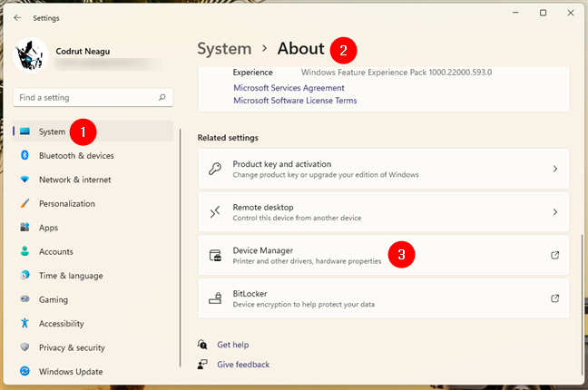The image size is (588, 390).
Task: Minimize the Settings window
Action: click(515, 13)
